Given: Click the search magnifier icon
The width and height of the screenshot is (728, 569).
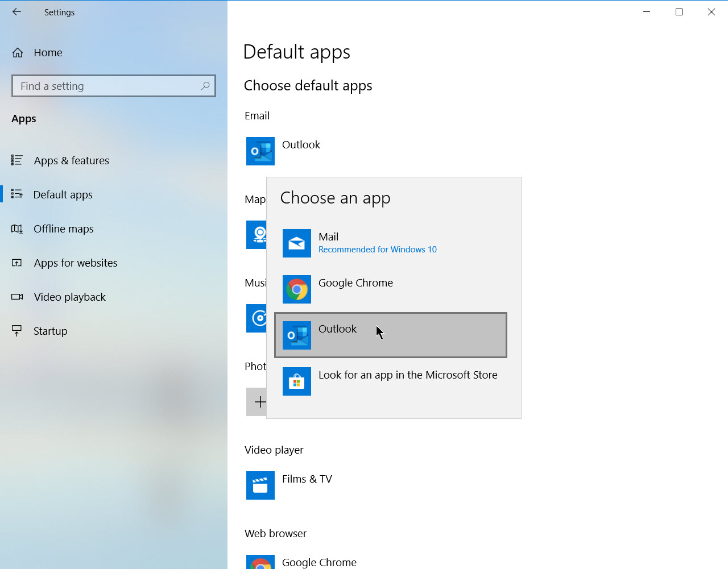Looking at the screenshot, I should tap(205, 86).
